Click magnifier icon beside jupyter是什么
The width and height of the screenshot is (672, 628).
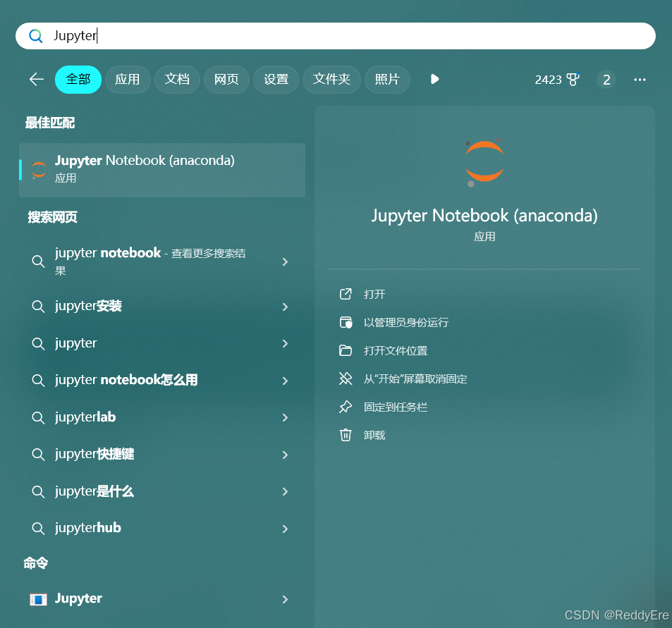coord(38,492)
